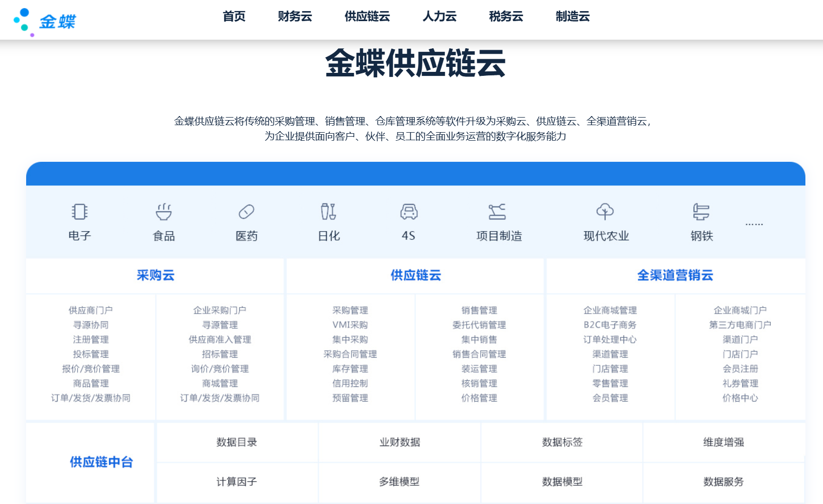Select the 钢铁 steel industry icon

point(701,212)
